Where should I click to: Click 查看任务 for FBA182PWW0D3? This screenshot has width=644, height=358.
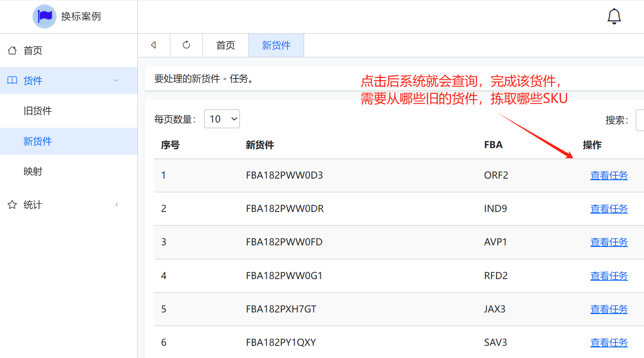(x=609, y=175)
